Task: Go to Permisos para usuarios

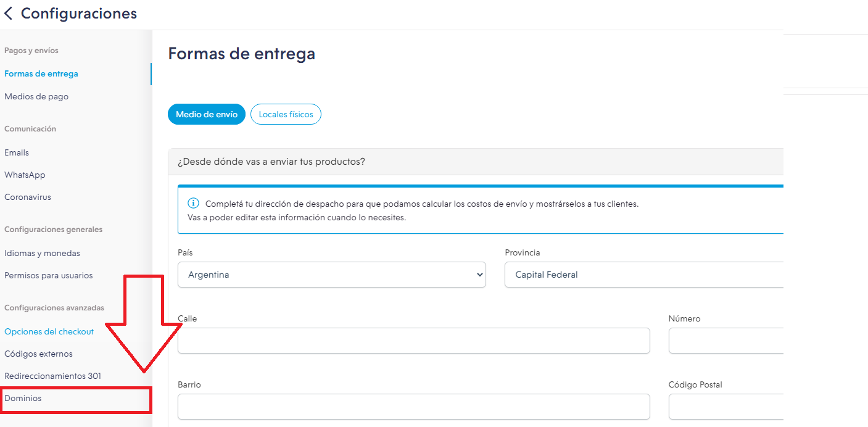Action: pos(49,275)
